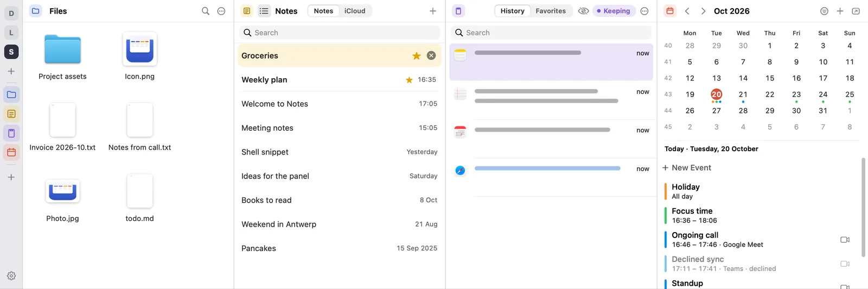This screenshot has height=289, width=868.
Task: Open settings gear in sidebar
Action: (11, 276)
